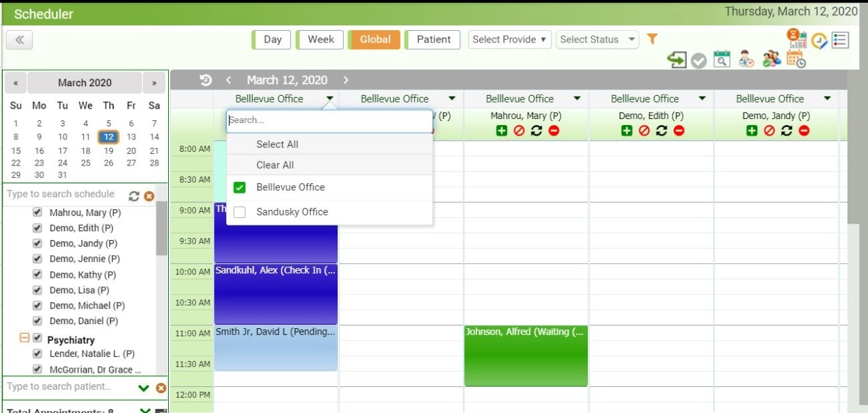The image size is (868, 413).
Task: Open the calendar search icon
Action: 721,59
